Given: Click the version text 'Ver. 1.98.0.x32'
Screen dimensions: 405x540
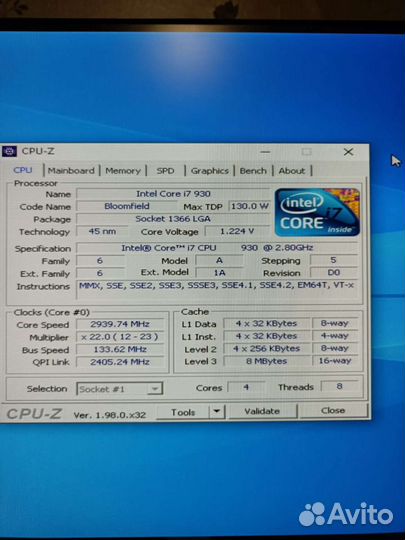Looking at the screenshot, I should pyautogui.click(x=110, y=415).
